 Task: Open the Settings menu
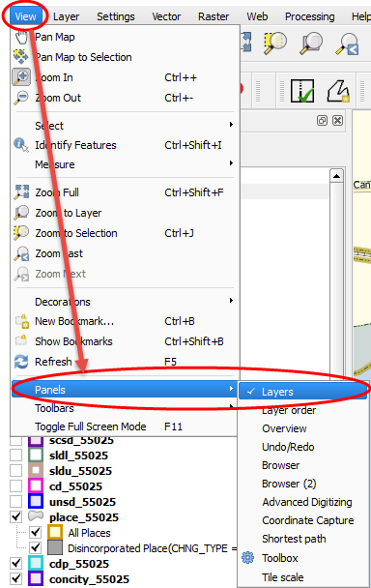(115, 16)
